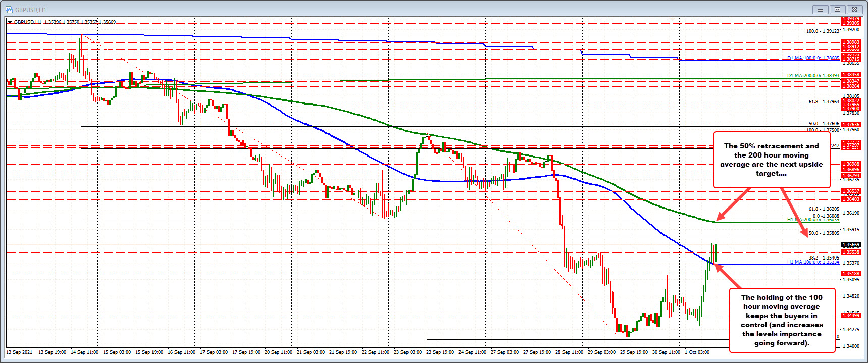Open the GBPUSD,H1 one-click trading arrow
The width and height of the screenshot is (868, 363).
coord(10,22)
